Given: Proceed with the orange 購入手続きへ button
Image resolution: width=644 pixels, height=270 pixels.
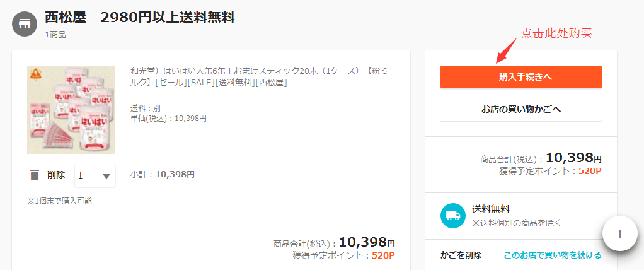Looking at the screenshot, I should pos(520,77).
